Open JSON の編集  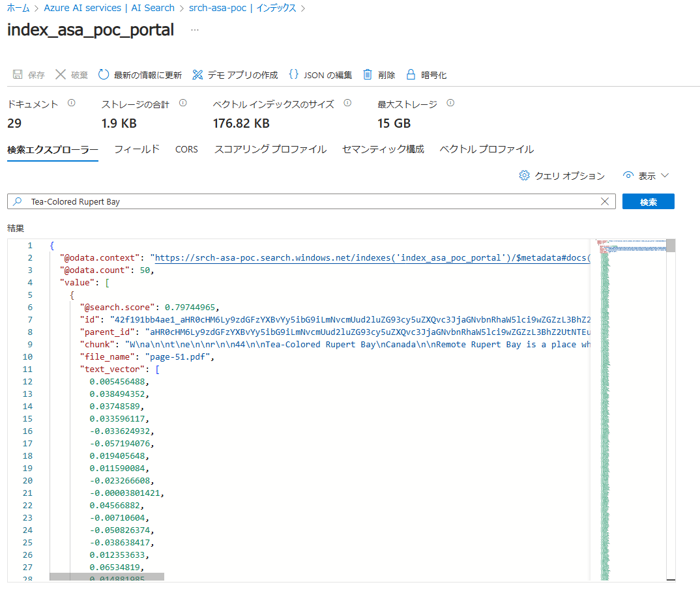pyautogui.click(x=294, y=74)
